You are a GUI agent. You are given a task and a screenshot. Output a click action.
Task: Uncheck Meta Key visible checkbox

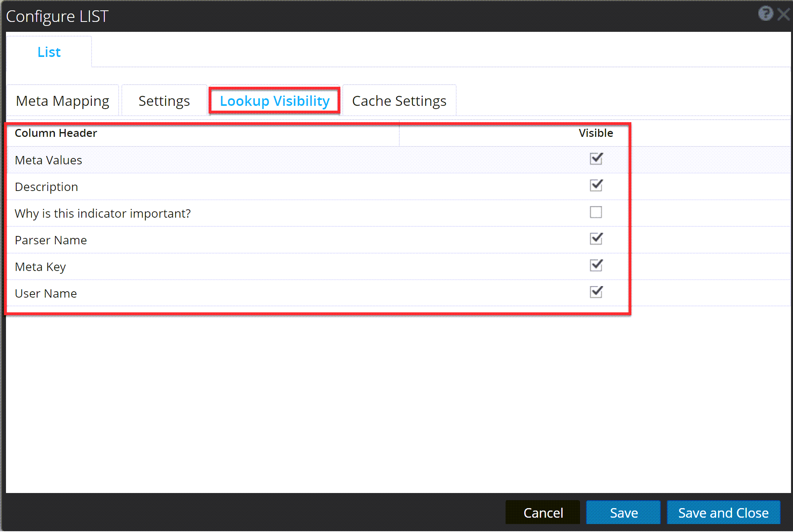[596, 265]
